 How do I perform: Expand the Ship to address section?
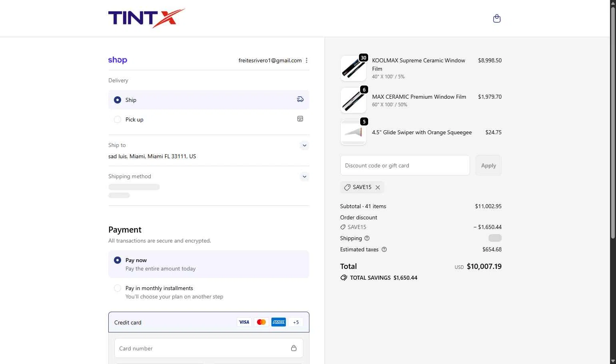(305, 145)
